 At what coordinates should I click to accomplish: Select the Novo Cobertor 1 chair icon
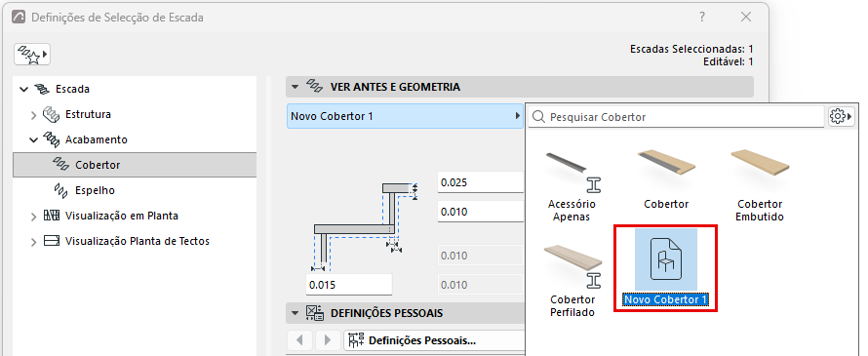(665, 258)
